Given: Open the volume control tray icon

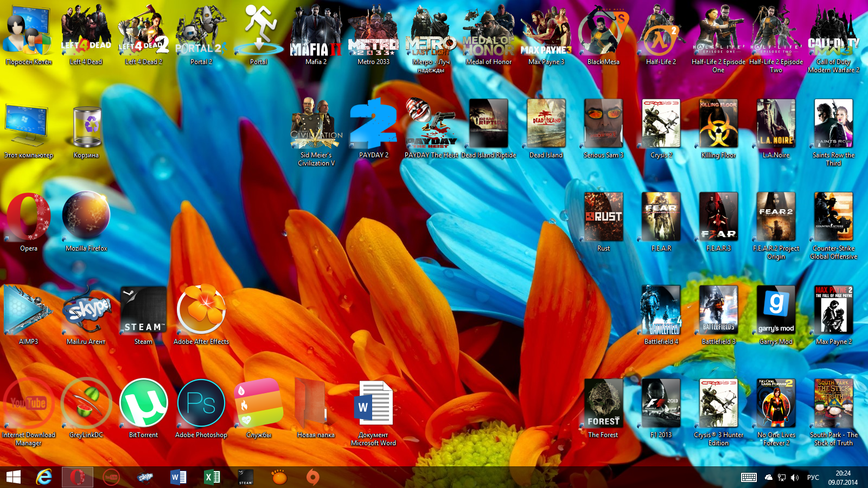Looking at the screenshot, I should [x=795, y=478].
